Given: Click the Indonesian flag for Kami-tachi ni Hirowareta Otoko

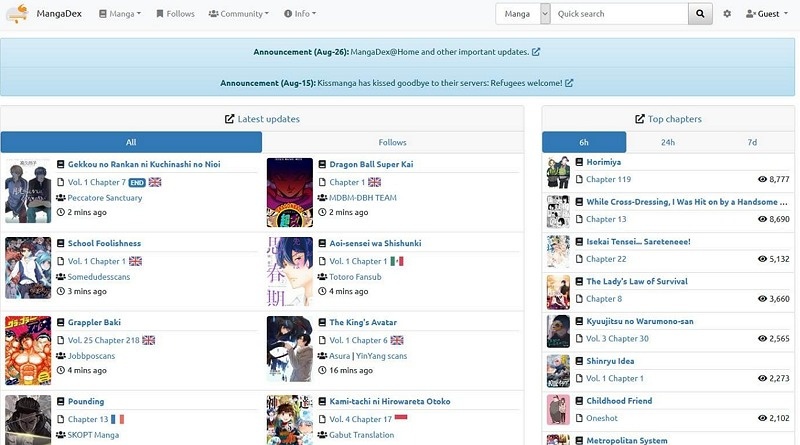Looking at the screenshot, I should tap(401, 417).
